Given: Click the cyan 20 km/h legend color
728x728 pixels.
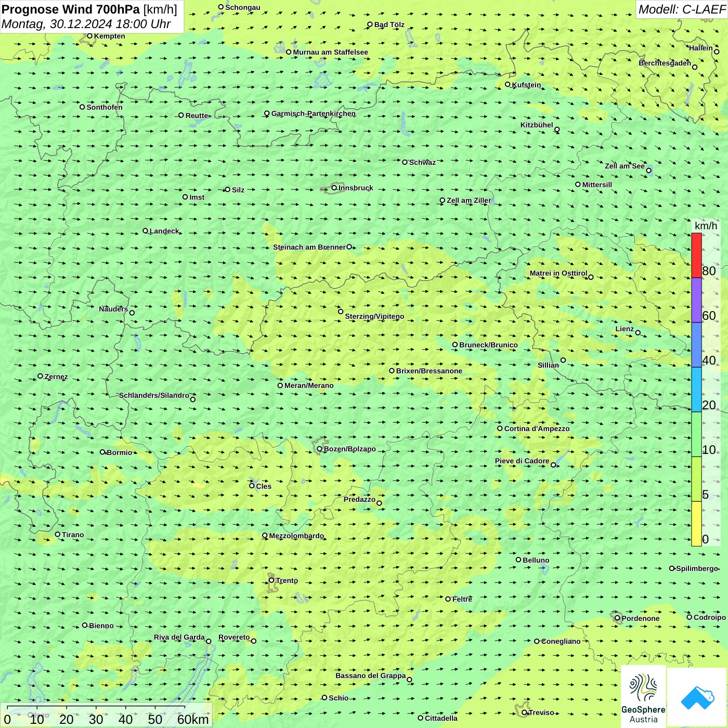Looking at the screenshot, I should point(696,389).
